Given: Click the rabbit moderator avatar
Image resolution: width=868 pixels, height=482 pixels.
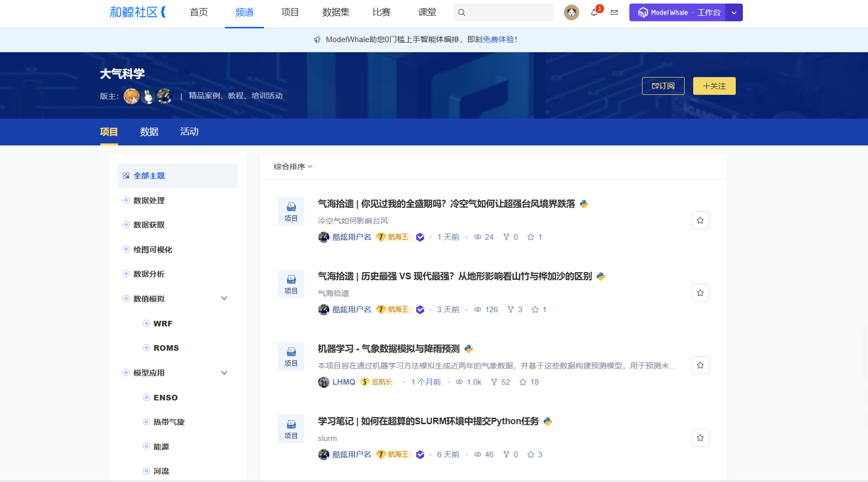Looking at the screenshot, I should [148, 96].
